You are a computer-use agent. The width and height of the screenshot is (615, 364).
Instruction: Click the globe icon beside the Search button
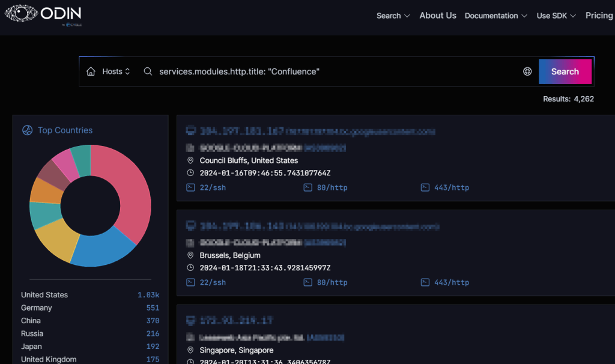pyautogui.click(x=527, y=71)
